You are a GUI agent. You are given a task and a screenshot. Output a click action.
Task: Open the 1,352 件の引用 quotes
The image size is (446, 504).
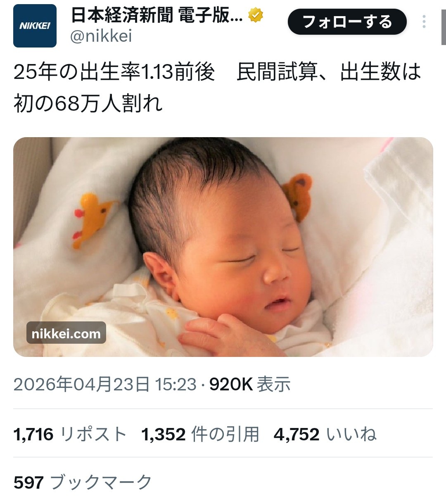tap(200, 434)
